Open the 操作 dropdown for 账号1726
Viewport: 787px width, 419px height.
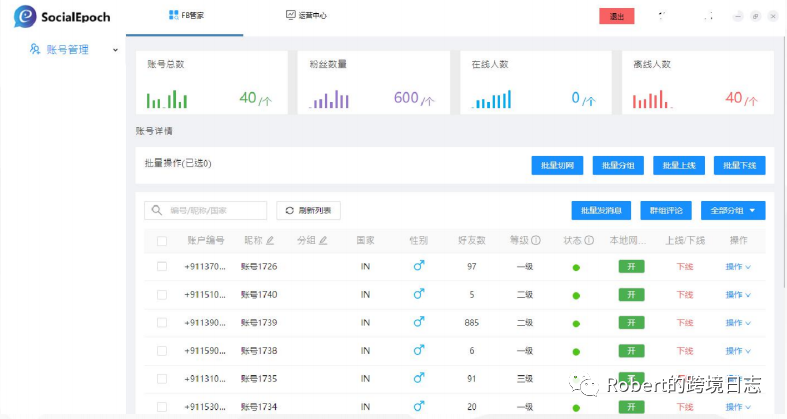pos(738,266)
